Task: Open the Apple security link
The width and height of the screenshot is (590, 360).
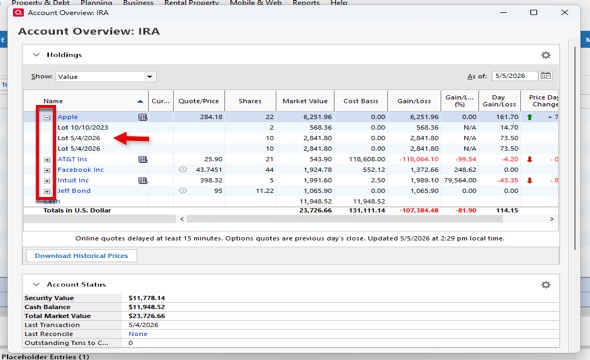Action: (67, 117)
